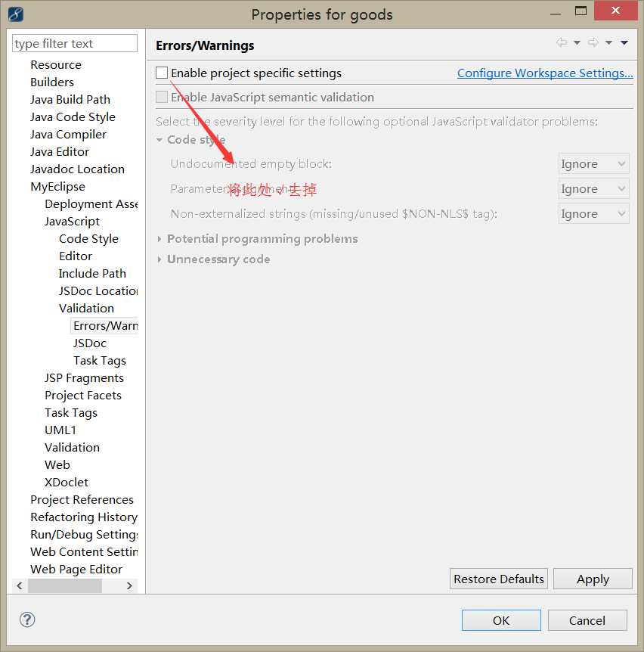
Task: Click the MyEclipse app icon in title bar
Action: tap(15, 14)
